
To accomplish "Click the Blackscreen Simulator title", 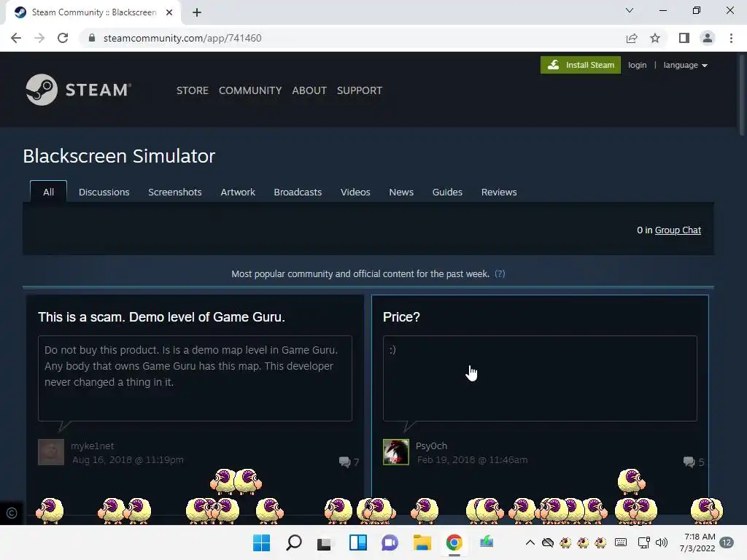I will (x=119, y=156).
